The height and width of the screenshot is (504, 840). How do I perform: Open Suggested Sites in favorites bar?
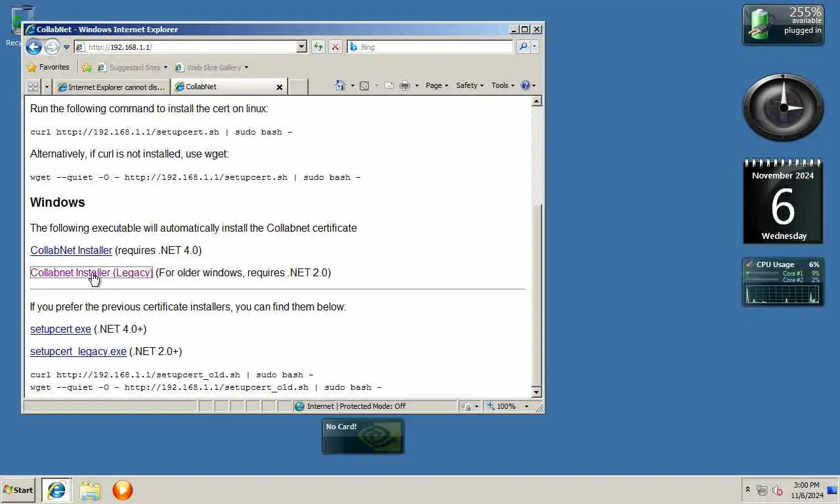[132, 67]
